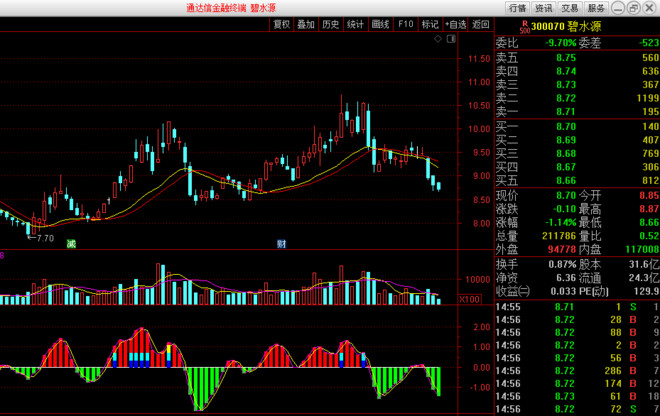Click the 总量 value 211786
The image size is (660, 416).
559,236
